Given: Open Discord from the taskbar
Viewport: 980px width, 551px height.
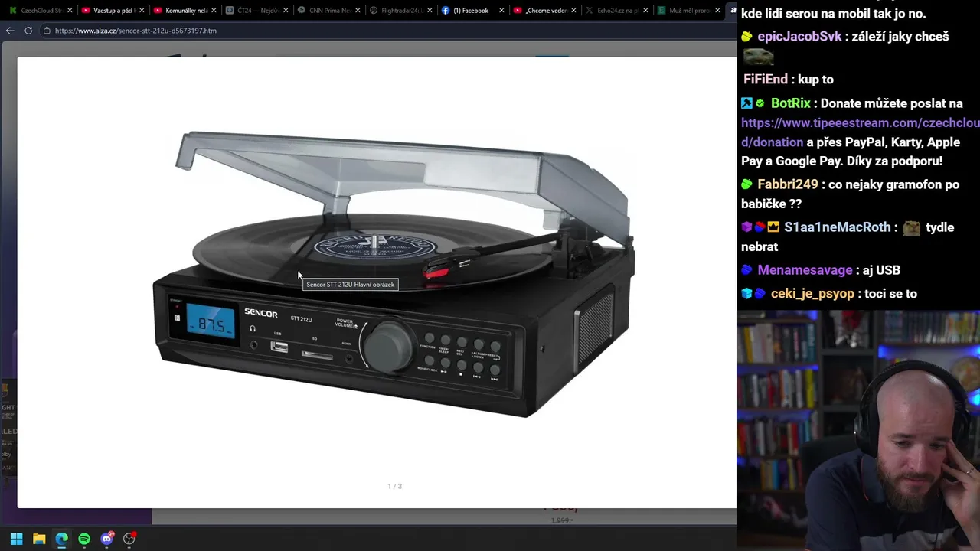Looking at the screenshot, I should [107, 539].
